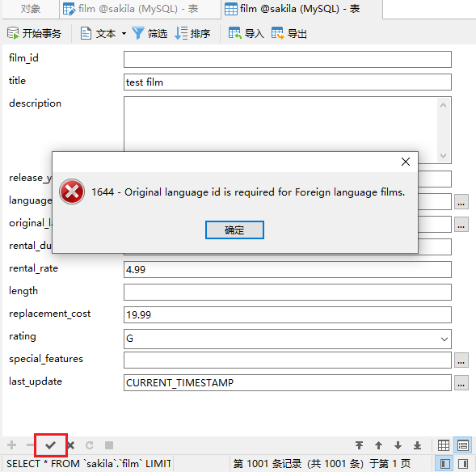
Task: Go to the first record
Action: click(359, 445)
